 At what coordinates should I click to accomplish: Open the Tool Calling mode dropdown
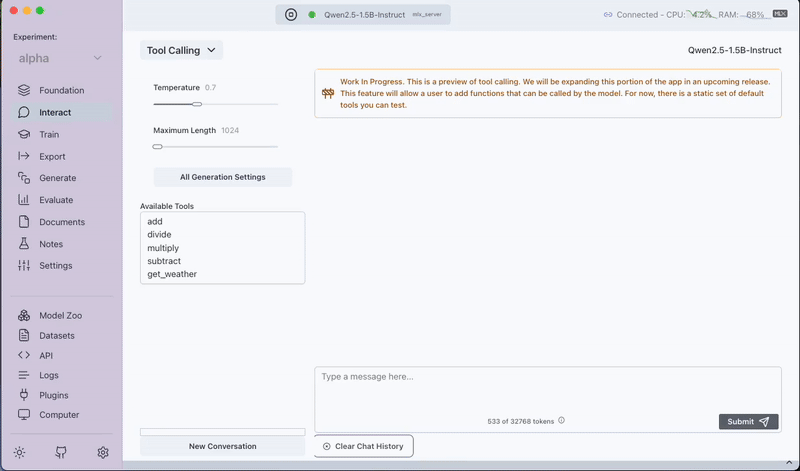click(181, 50)
